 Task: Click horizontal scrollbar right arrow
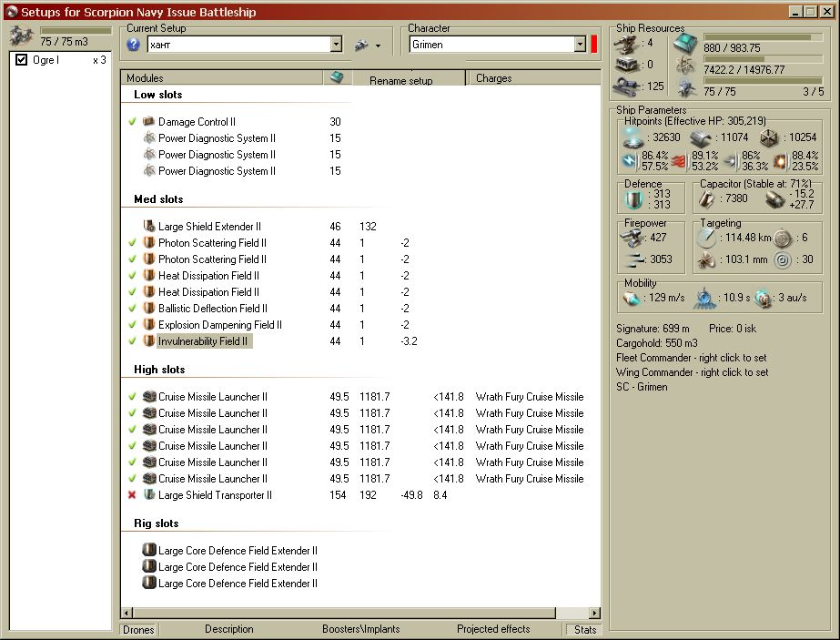(x=594, y=613)
